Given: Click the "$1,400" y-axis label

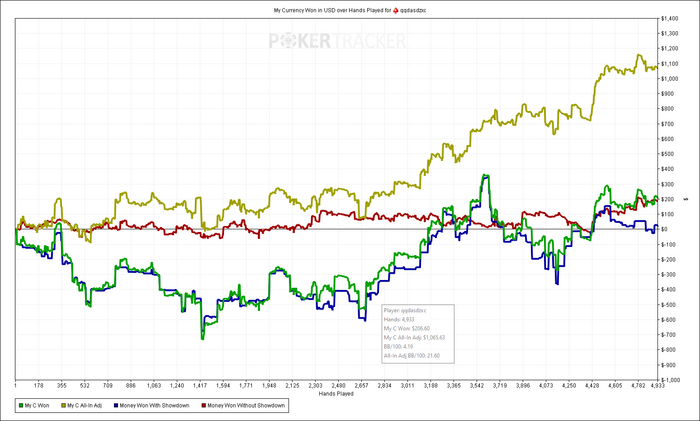Looking at the screenshot, I should pyautogui.click(x=670, y=19).
